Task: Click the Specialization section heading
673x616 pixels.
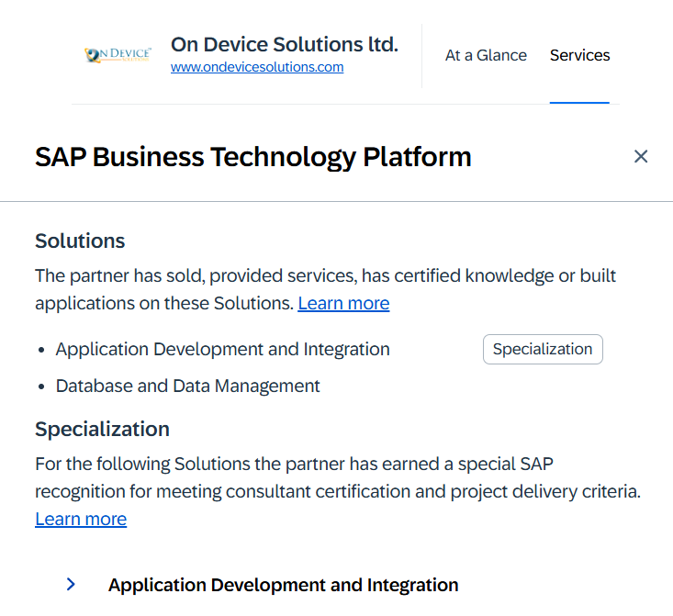Action: [102, 429]
